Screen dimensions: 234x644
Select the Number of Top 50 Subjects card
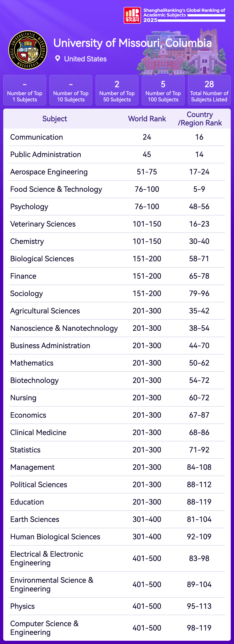click(x=117, y=90)
